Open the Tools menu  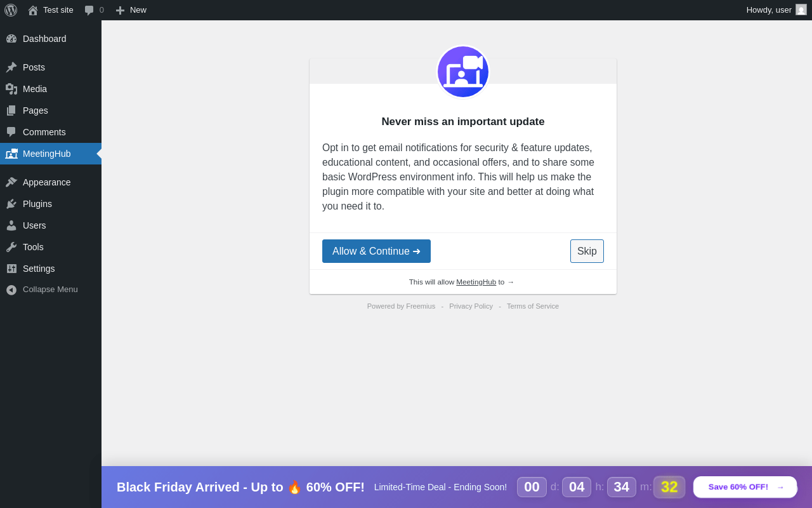click(x=51, y=247)
